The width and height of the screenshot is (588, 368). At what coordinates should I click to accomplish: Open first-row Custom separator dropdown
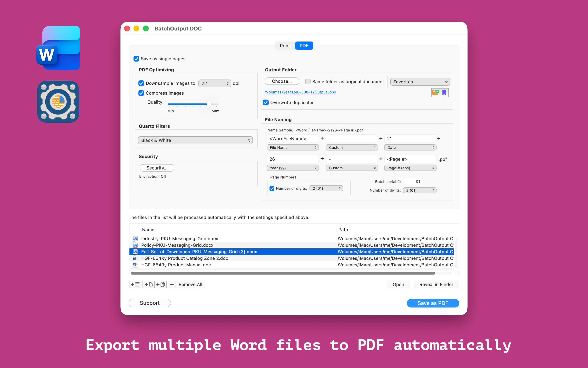pos(352,147)
